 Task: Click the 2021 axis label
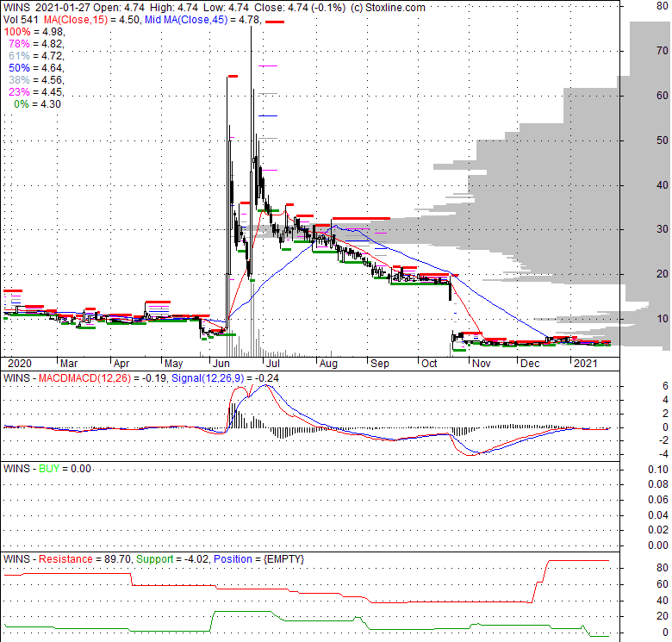[x=586, y=364]
